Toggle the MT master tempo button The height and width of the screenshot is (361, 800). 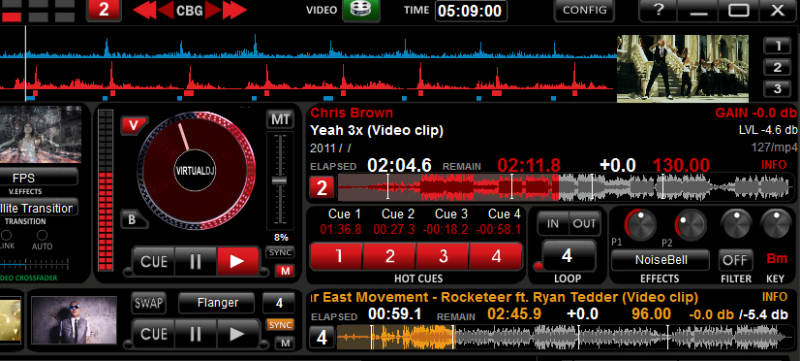tap(280, 120)
